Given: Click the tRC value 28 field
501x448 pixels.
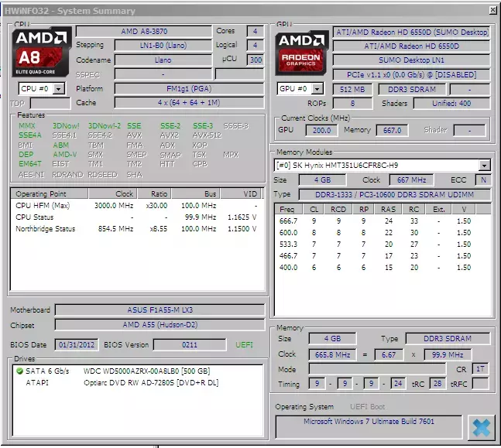Looking at the screenshot, I should [437, 384].
